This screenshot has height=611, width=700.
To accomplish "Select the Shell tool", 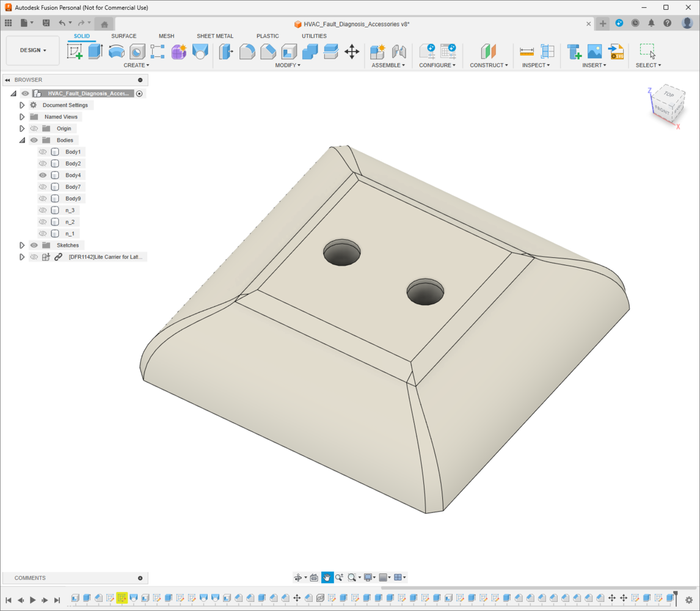I will point(289,52).
